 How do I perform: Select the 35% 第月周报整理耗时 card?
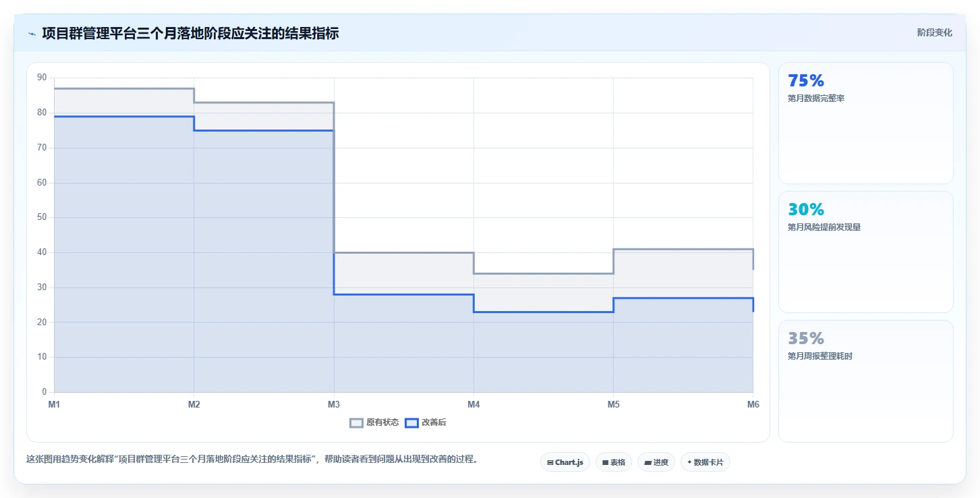coord(866,381)
